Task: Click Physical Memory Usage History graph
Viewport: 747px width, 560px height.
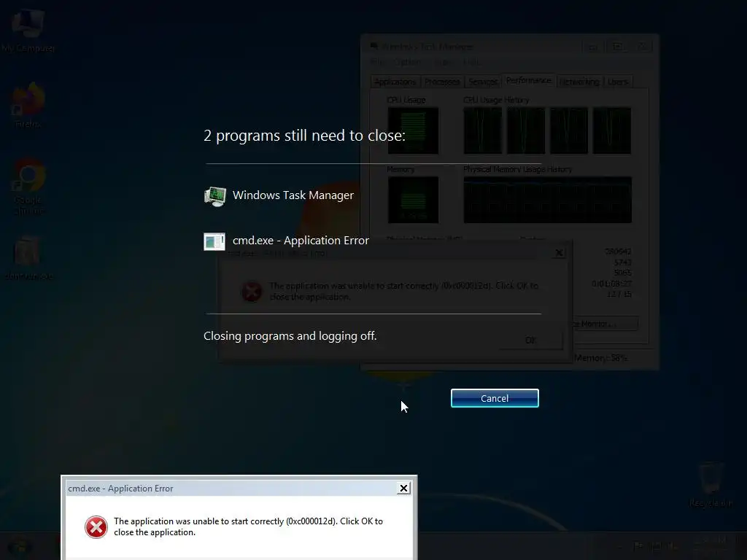Action: (x=548, y=200)
